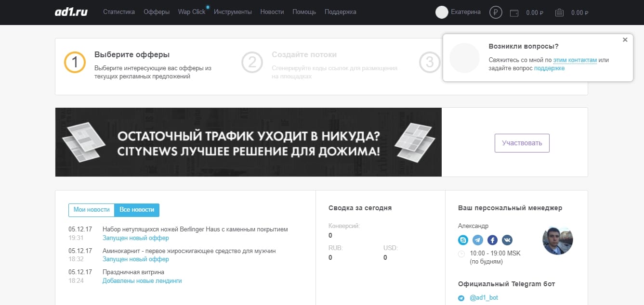Contact manager via Telegram icon
Image resolution: width=644 pixels, height=305 pixels.
click(x=478, y=240)
